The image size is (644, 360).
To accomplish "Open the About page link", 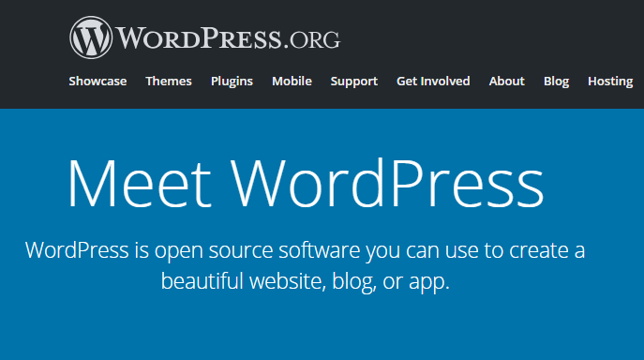I will pos(506,81).
